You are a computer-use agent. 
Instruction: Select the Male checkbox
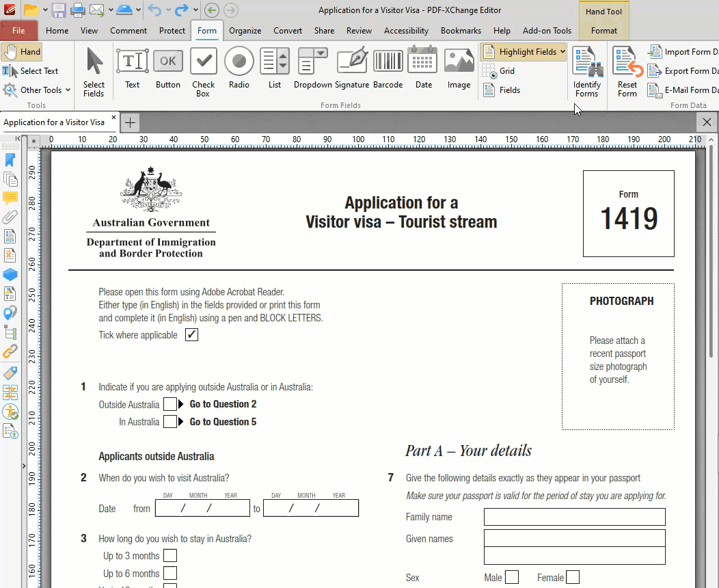(512, 577)
